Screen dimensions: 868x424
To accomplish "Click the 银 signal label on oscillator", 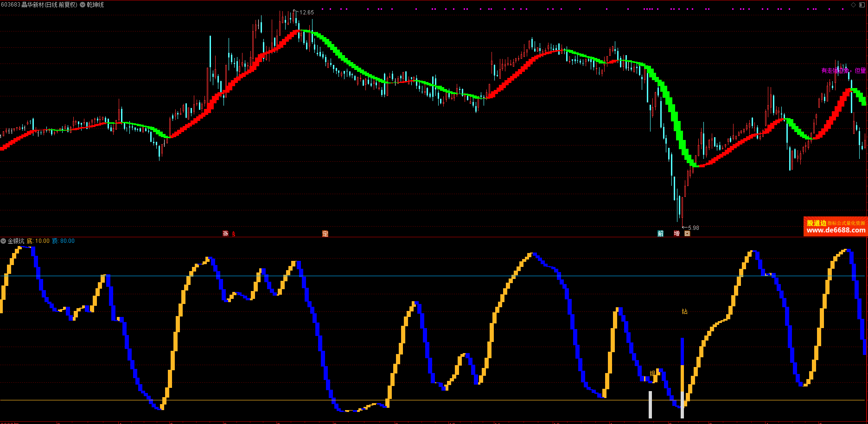I will [652, 373].
